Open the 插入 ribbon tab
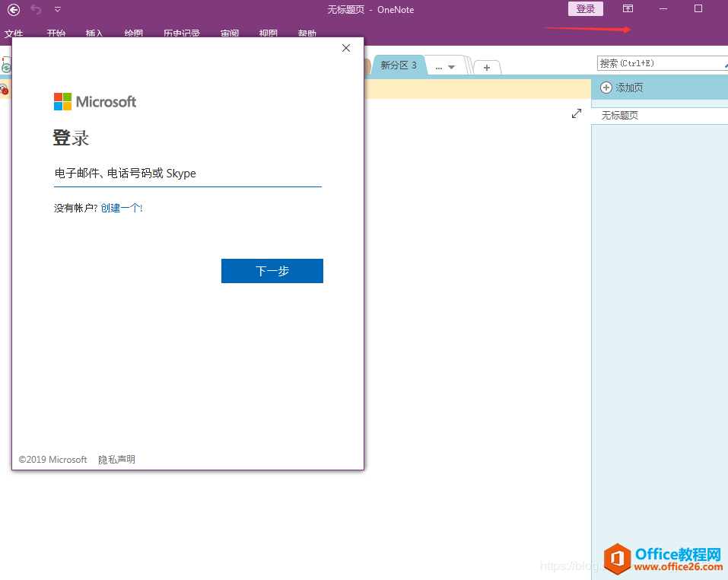The height and width of the screenshot is (580, 728). point(94,33)
